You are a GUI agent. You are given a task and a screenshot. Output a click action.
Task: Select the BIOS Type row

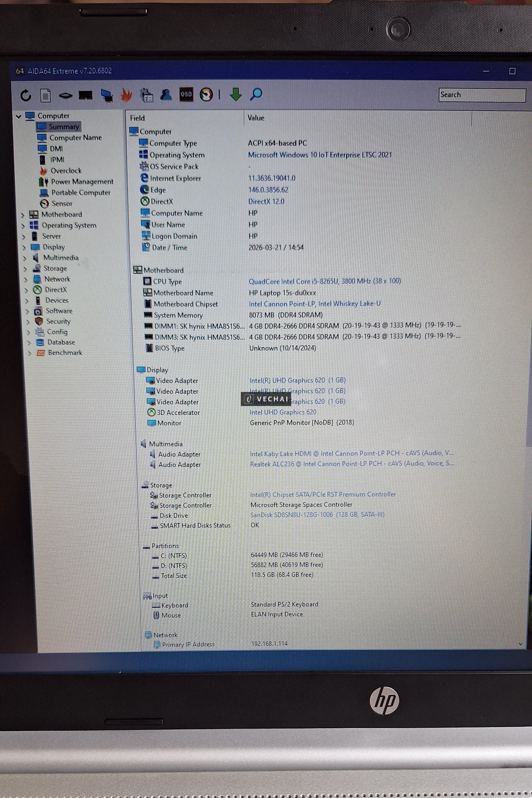click(230, 348)
